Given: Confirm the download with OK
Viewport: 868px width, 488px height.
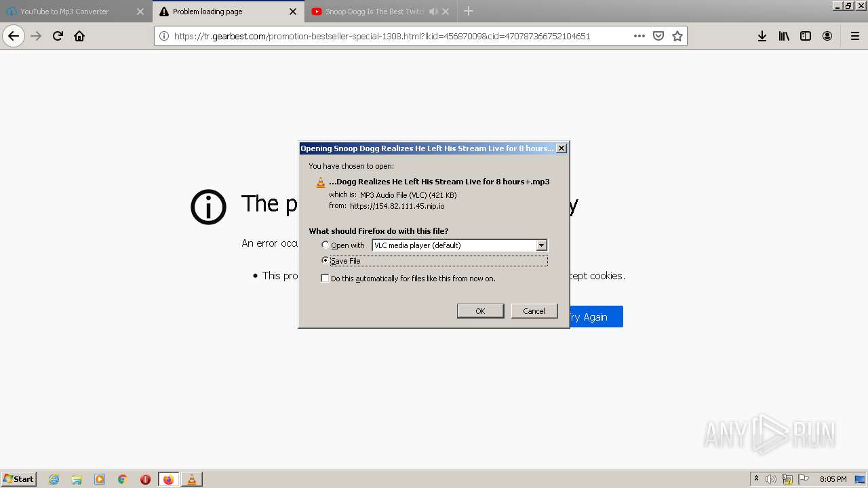Looking at the screenshot, I should click(480, 311).
